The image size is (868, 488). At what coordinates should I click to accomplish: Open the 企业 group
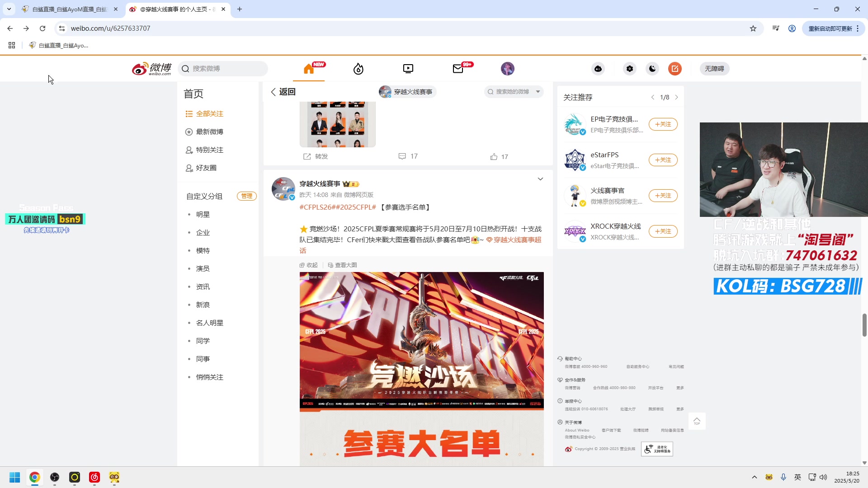tap(203, 233)
